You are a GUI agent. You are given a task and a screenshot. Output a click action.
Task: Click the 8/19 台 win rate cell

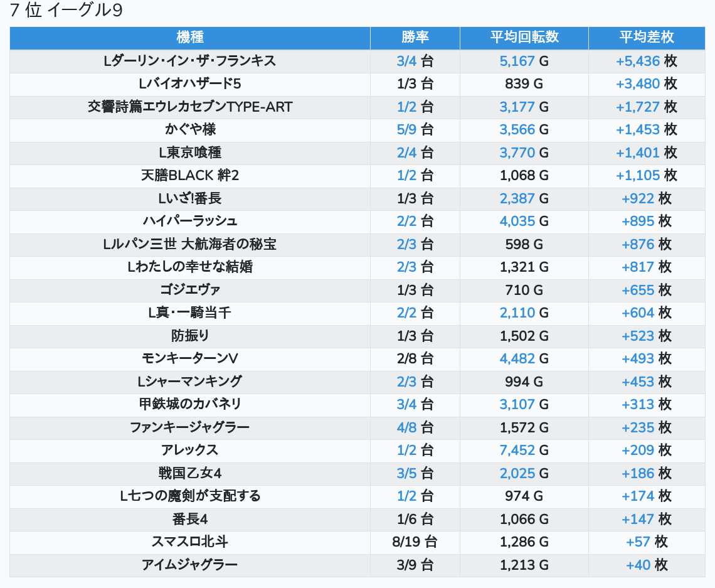click(415, 542)
